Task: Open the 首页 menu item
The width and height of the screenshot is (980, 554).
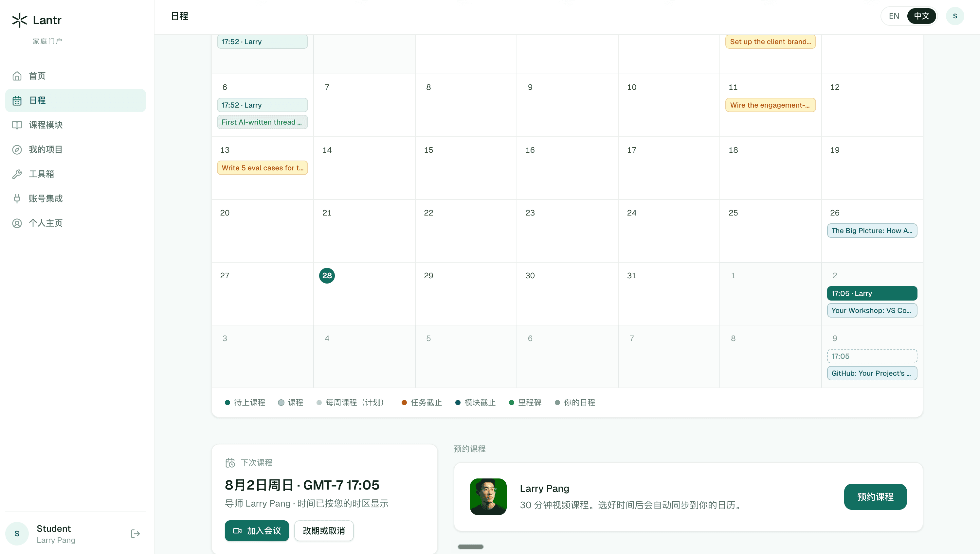Action: (x=75, y=76)
